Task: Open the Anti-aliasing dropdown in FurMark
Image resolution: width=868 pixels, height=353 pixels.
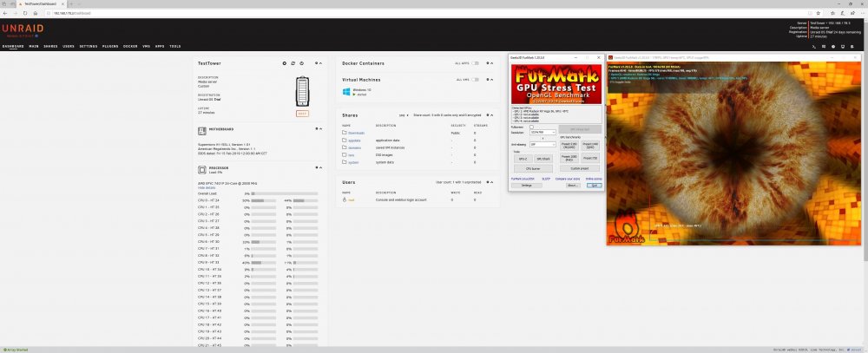Action: coord(542,144)
